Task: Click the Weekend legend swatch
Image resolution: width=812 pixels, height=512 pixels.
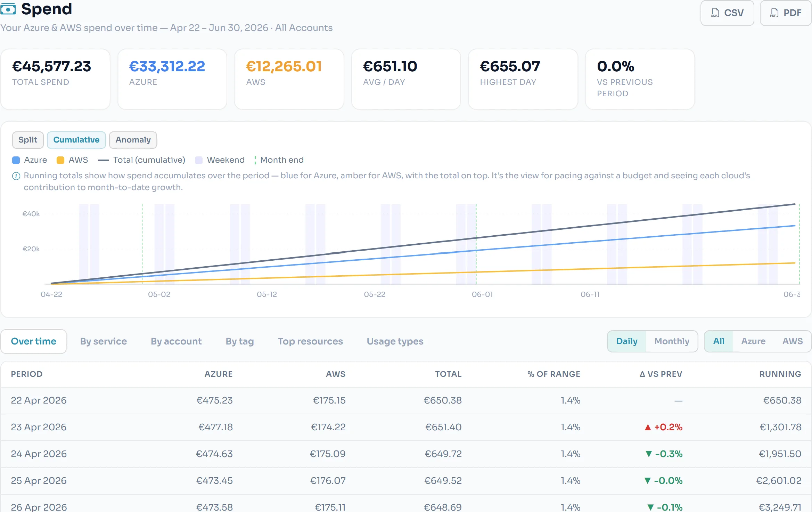Action: click(199, 160)
